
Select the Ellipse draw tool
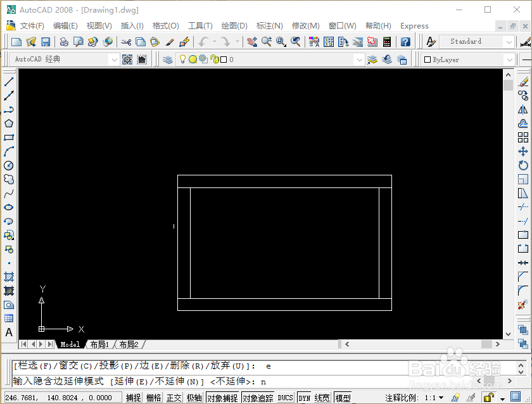point(9,207)
